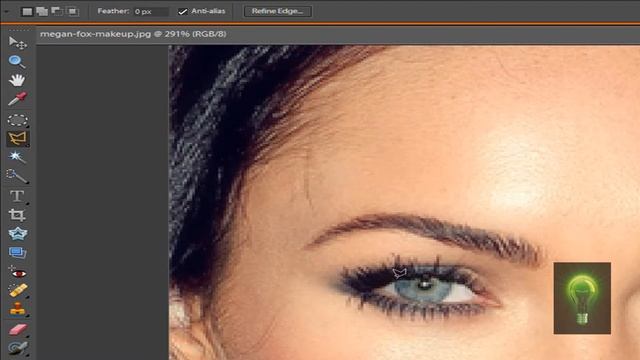Select the Clone Stamp tool

coord(18,309)
